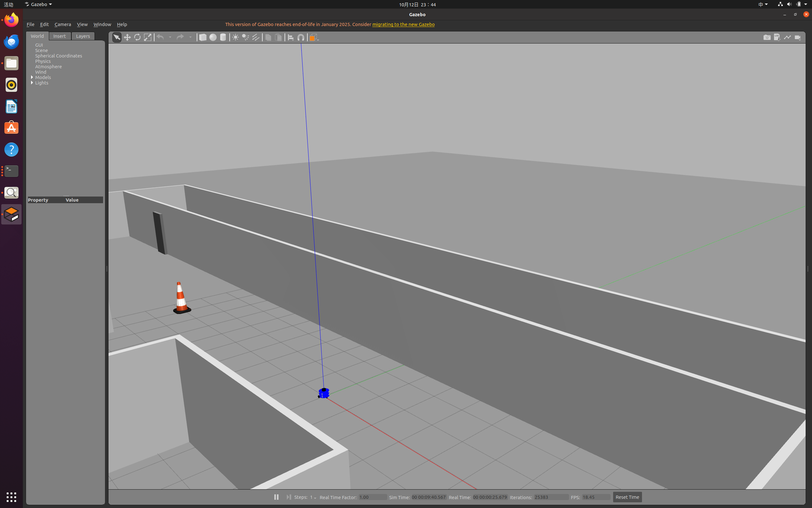
Task: Activate the rotate mode tool
Action: click(x=137, y=37)
